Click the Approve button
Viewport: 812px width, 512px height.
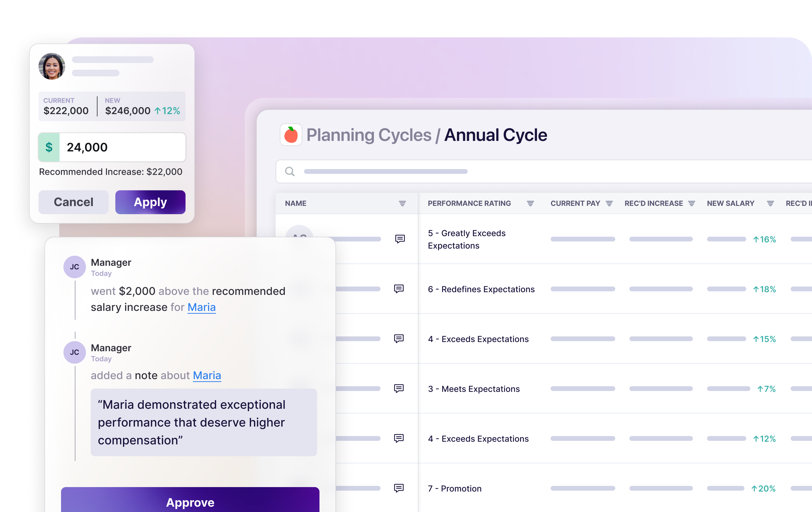coord(190,502)
